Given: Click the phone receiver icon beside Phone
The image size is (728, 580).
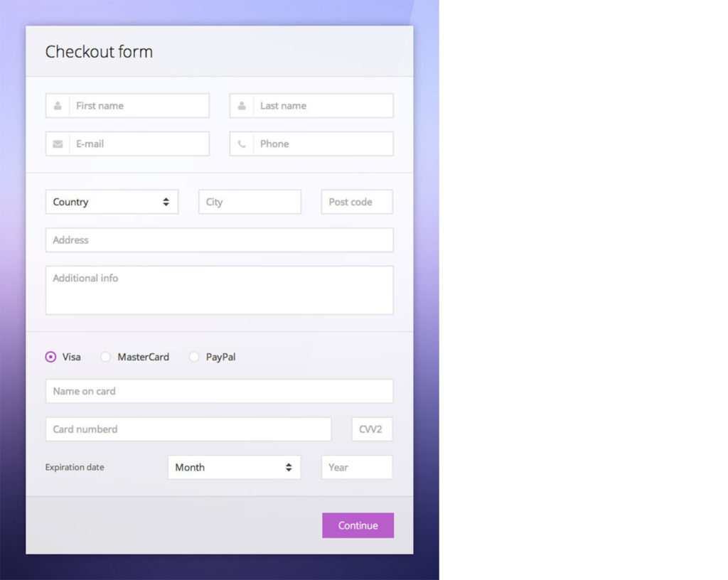Looking at the screenshot, I should coord(242,144).
